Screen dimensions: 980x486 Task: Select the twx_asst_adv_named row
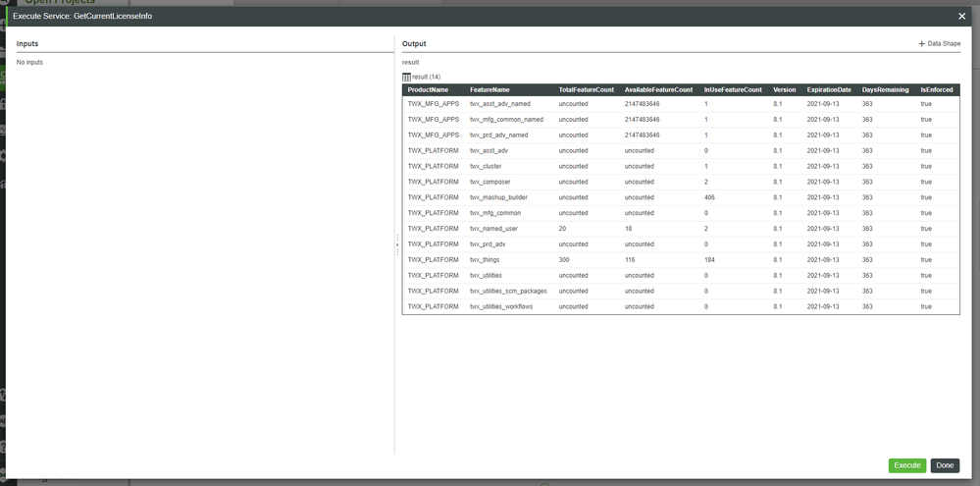pyautogui.click(x=681, y=104)
